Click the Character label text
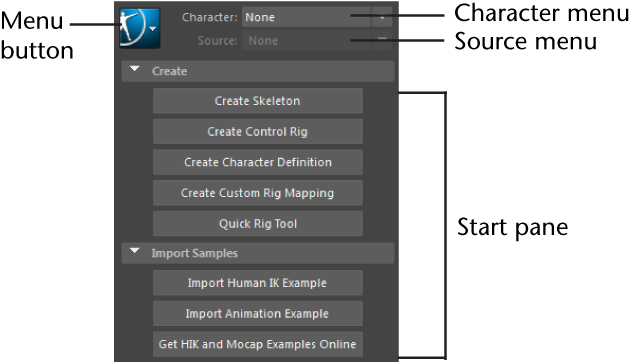This screenshot has width=630, height=362. pos(210,17)
